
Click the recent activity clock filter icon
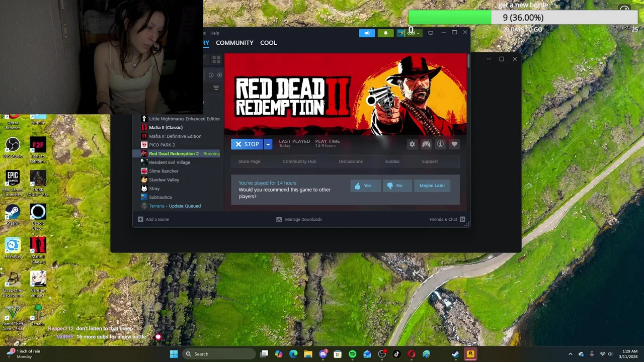point(211,75)
